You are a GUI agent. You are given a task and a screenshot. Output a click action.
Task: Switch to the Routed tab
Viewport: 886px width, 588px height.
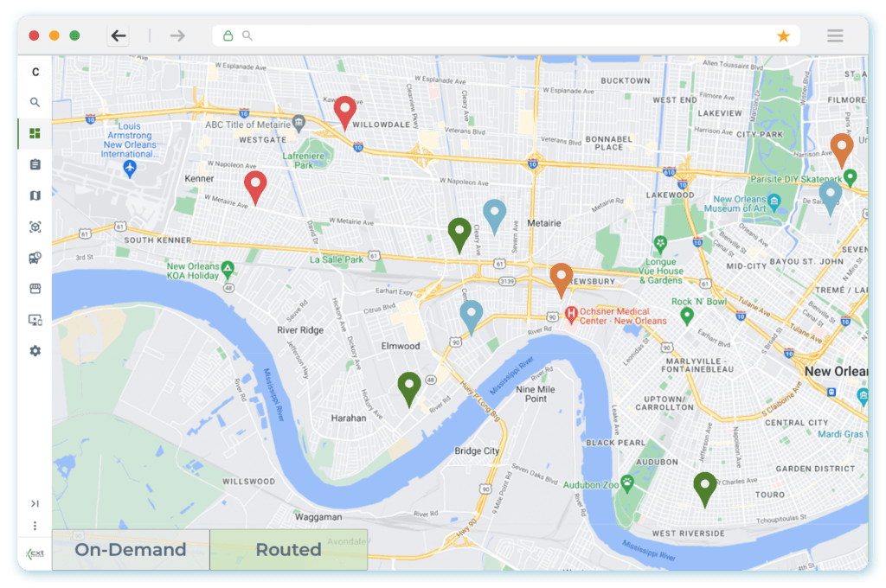(x=288, y=550)
